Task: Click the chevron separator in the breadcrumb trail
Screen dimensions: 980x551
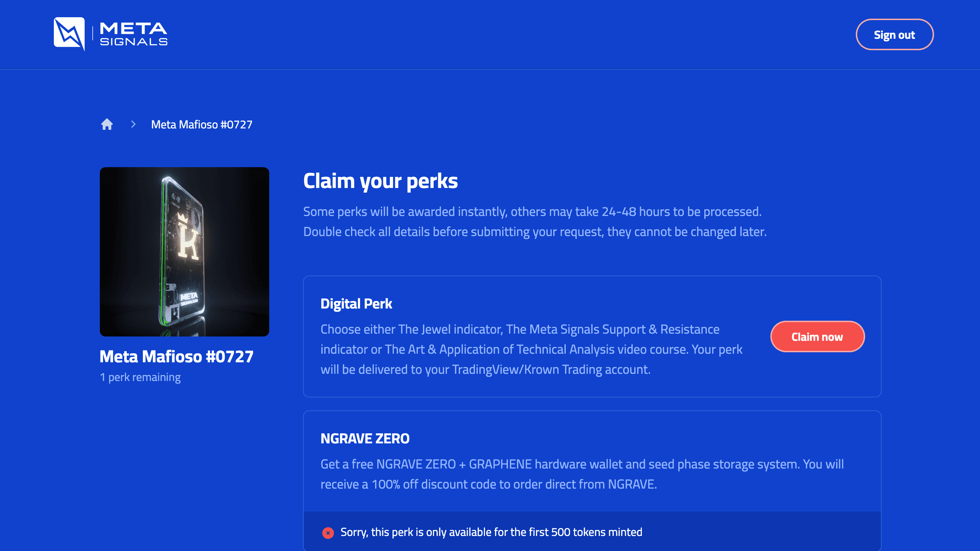Action: (x=133, y=124)
